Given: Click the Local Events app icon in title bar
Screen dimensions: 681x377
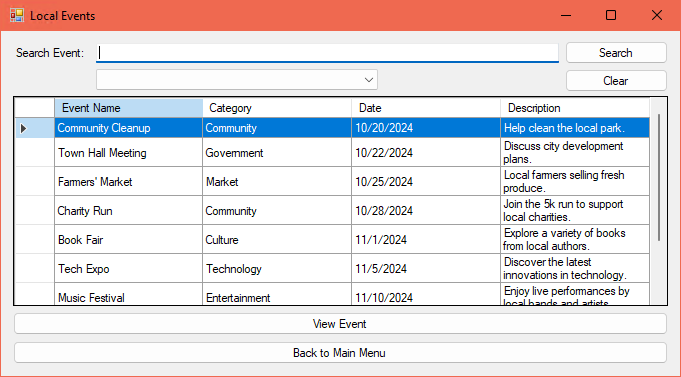Looking at the screenshot, I should tap(17, 16).
